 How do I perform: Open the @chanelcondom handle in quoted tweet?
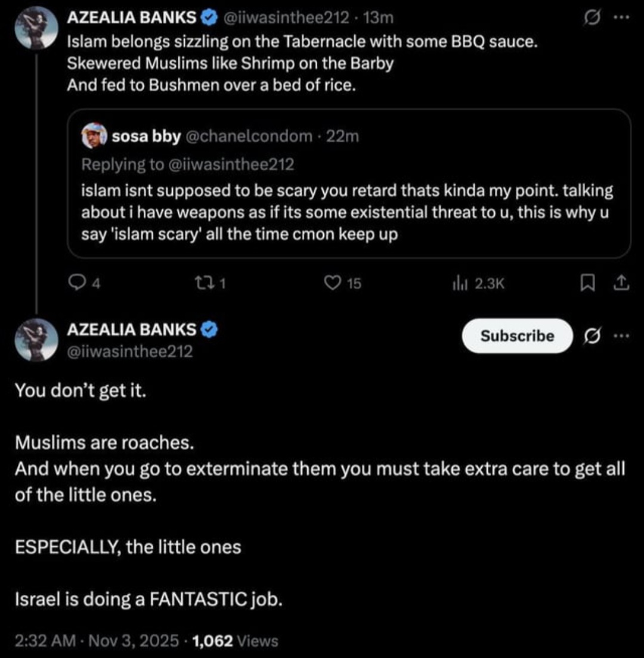coord(249,136)
